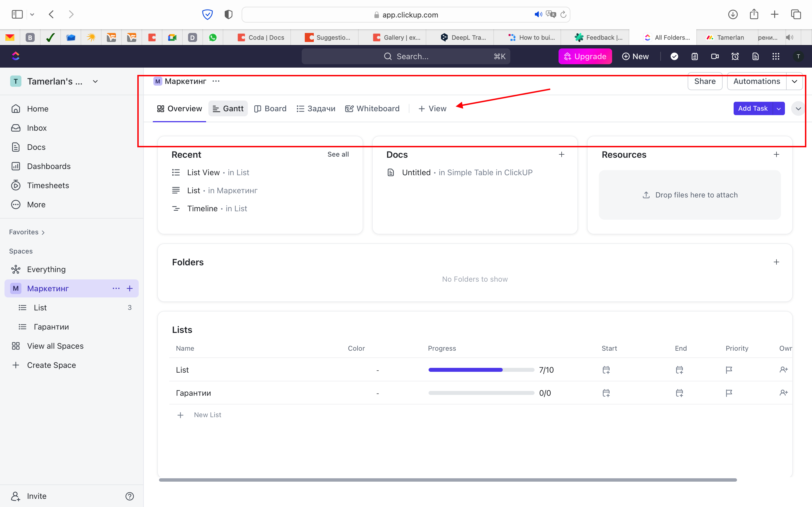Click the List progress bar
Screen dimensions: 812x507
(481, 370)
